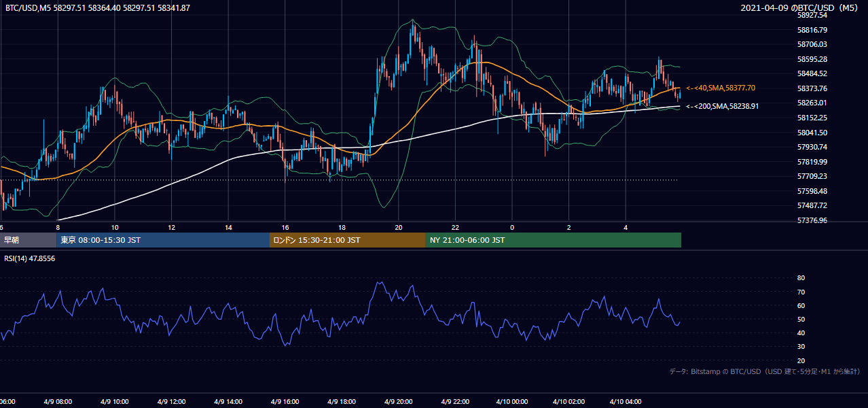Click the 58927.54 price axis label
Screen dimensions: 868x408
(x=812, y=15)
